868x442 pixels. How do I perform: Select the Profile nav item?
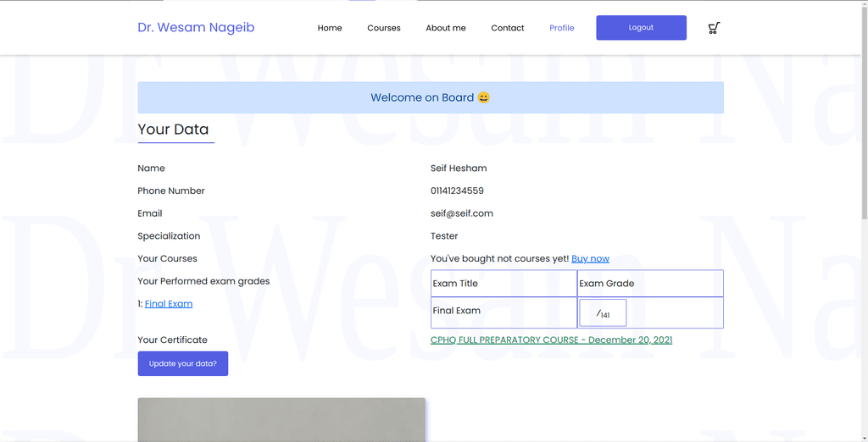[561, 28]
